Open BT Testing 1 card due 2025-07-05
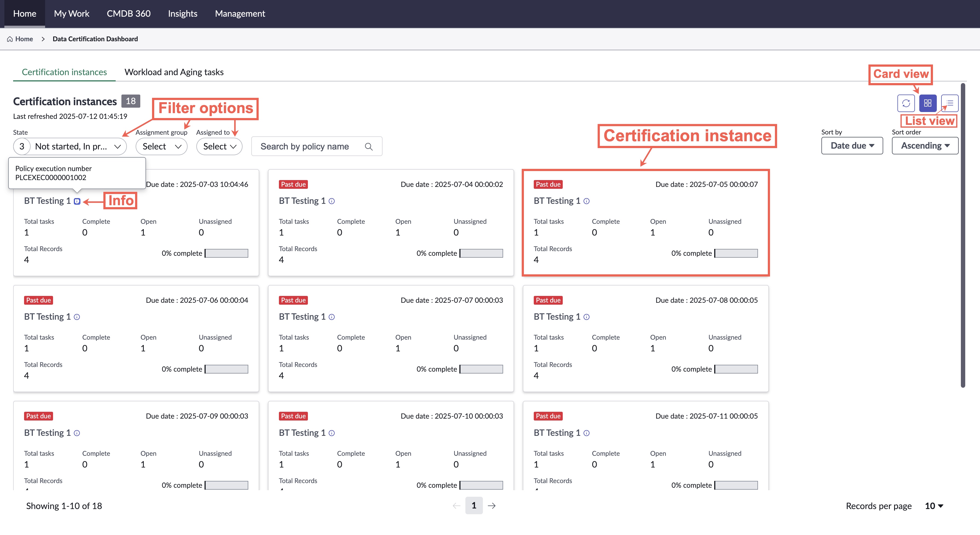Image resolution: width=980 pixels, height=535 pixels. 646,222
